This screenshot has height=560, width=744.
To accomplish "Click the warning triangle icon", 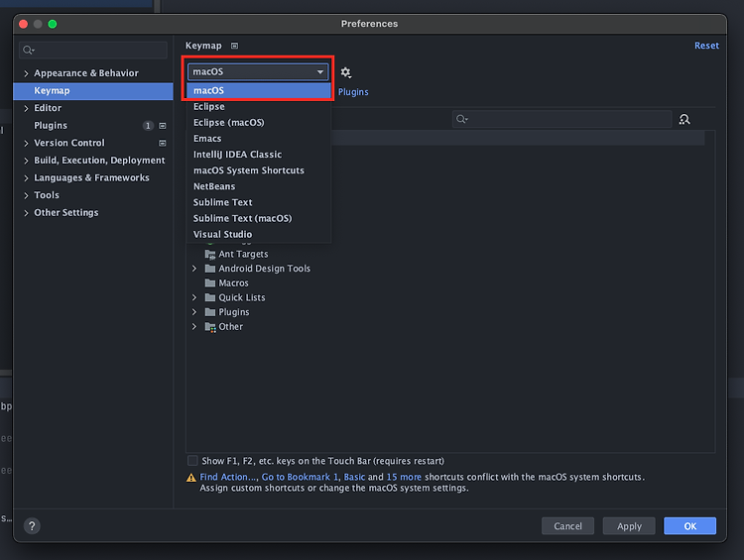I will coord(191,478).
